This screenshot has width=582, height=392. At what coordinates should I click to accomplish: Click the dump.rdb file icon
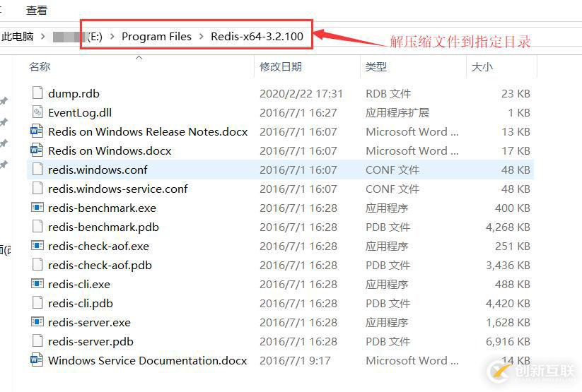(37, 93)
